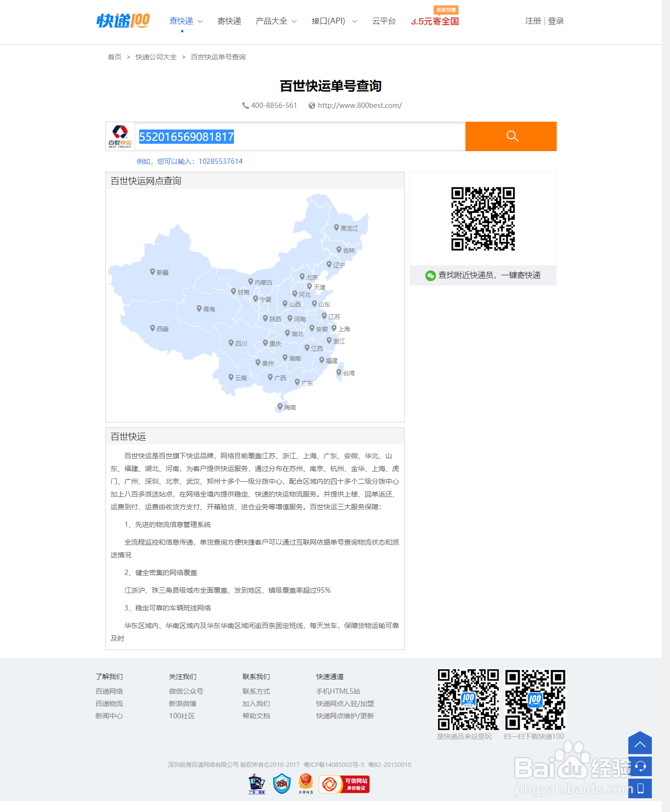Click the Guangxi (广西) map pin
670x812 pixels.
[270, 377]
